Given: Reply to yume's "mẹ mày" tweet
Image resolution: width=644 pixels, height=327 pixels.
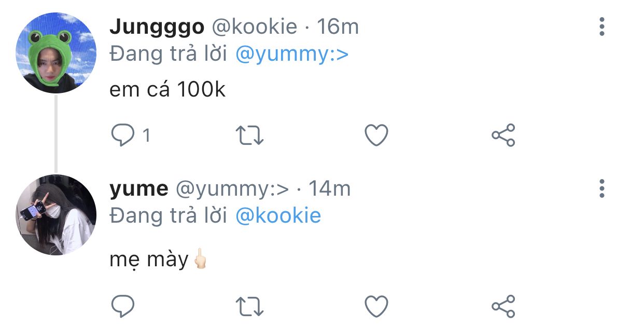Looking at the screenshot, I should (x=123, y=306).
